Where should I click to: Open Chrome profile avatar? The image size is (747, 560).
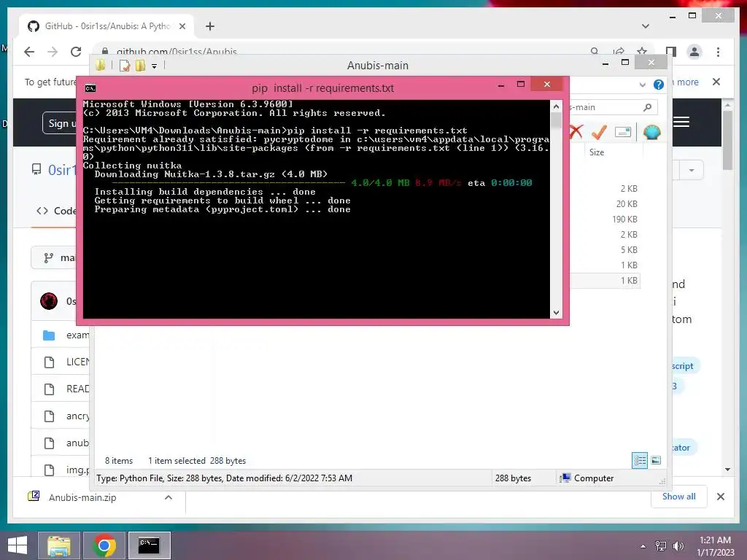(x=694, y=52)
